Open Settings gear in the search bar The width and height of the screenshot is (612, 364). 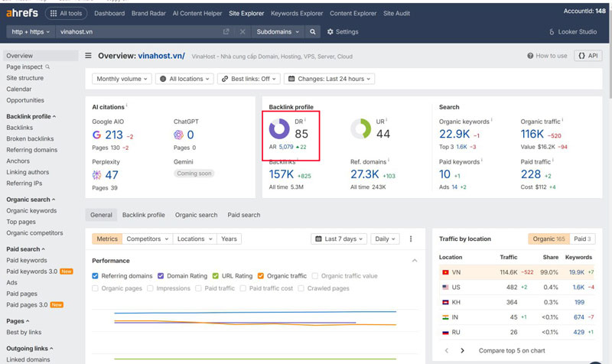(343, 31)
